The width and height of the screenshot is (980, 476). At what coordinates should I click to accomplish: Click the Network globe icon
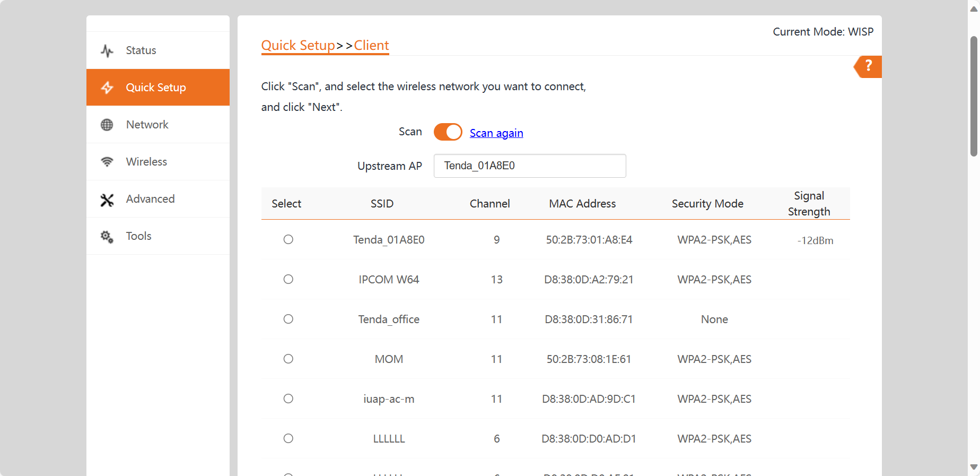107,125
